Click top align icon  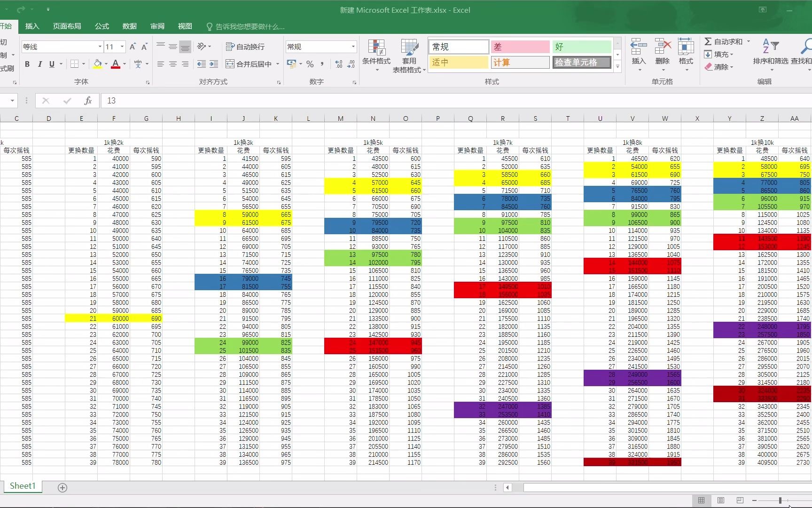point(161,47)
